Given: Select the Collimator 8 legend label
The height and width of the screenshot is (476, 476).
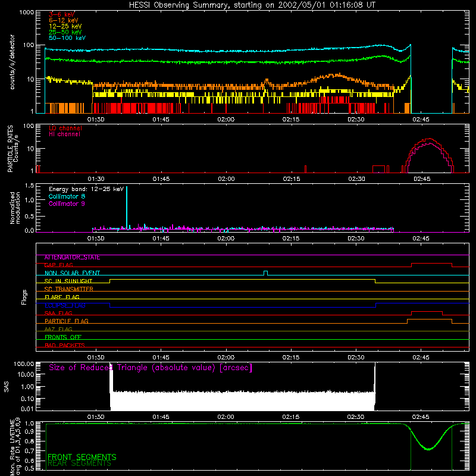Looking at the screenshot, I should pyautogui.click(x=67, y=196).
